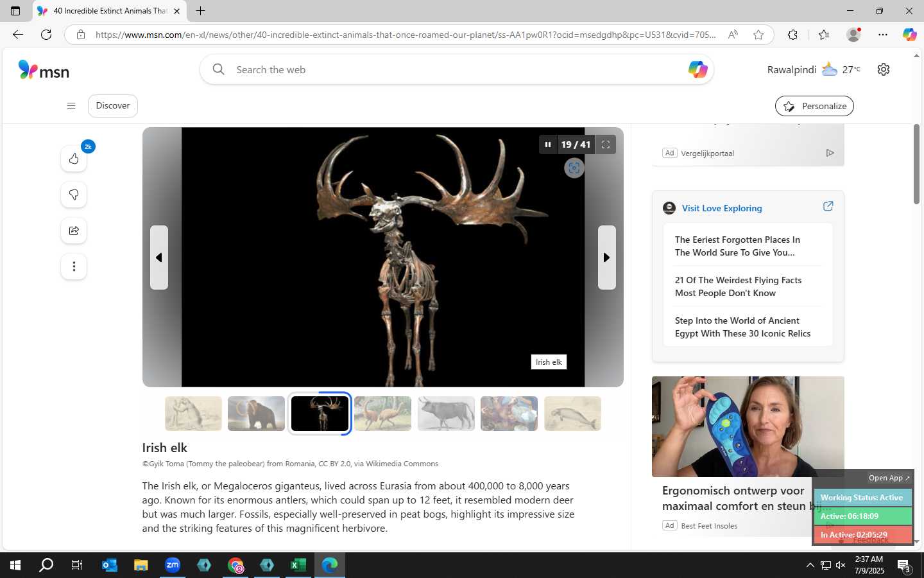Open the share article button

pos(74,231)
